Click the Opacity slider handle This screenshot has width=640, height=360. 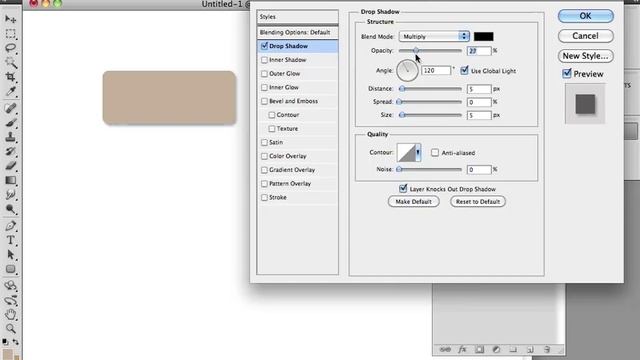(416, 50)
